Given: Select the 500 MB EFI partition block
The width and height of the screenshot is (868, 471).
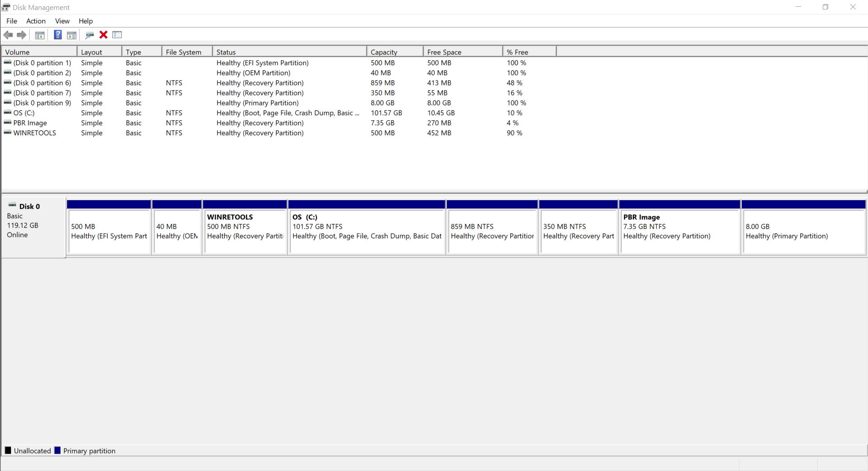Looking at the screenshot, I should click(x=109, y=228).
